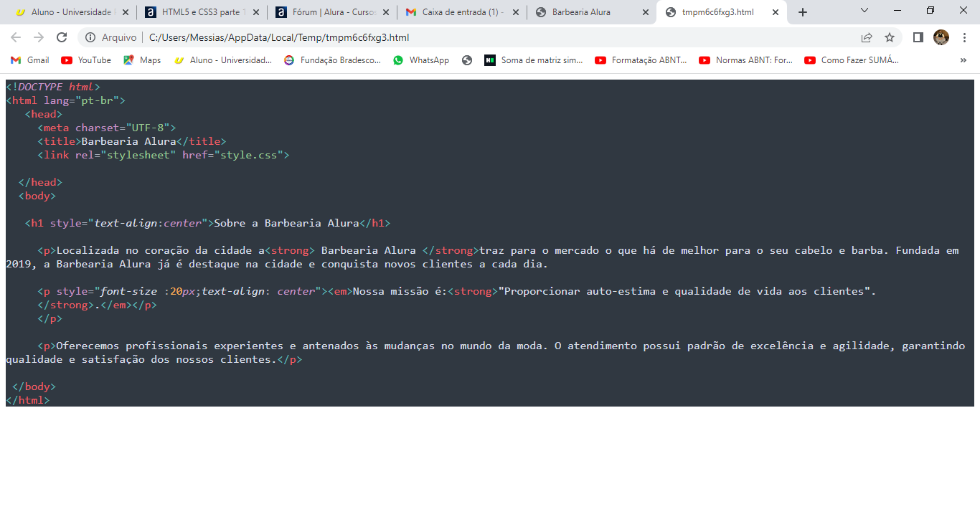Open the WhatsApp bookmark
Screen dimensions: 980x522
tap(421, 60)
